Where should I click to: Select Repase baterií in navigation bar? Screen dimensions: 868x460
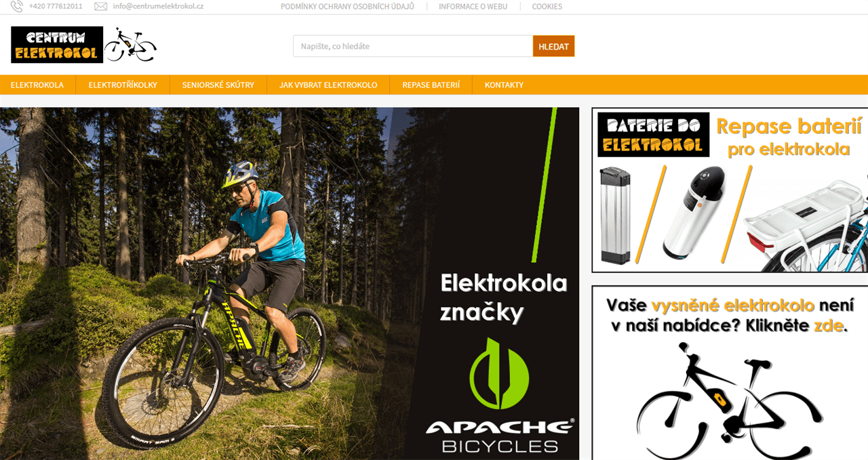point(431,85)
